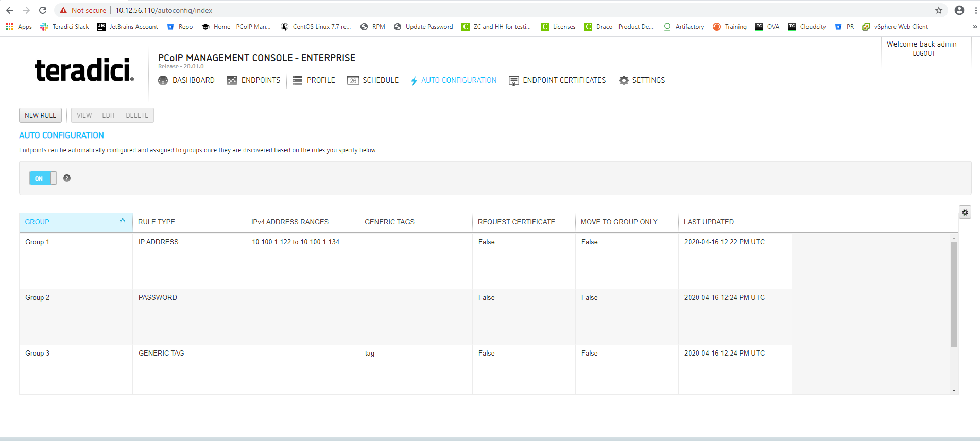Click the help question mark icon

coord(67,178)
